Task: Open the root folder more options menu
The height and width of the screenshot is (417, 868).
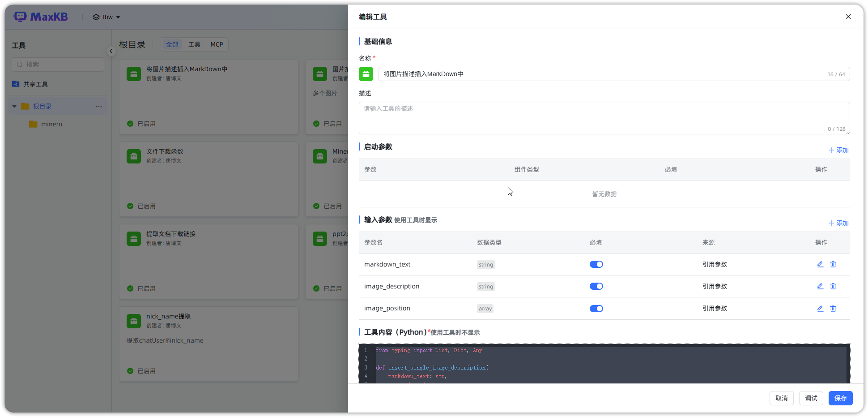Action: (99, 106)
